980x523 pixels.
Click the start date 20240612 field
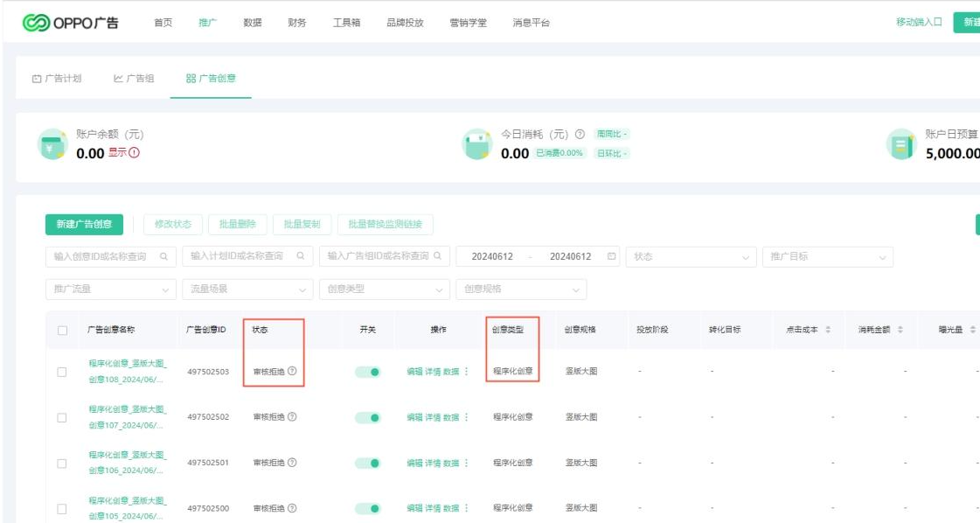[x=492, y=256]
